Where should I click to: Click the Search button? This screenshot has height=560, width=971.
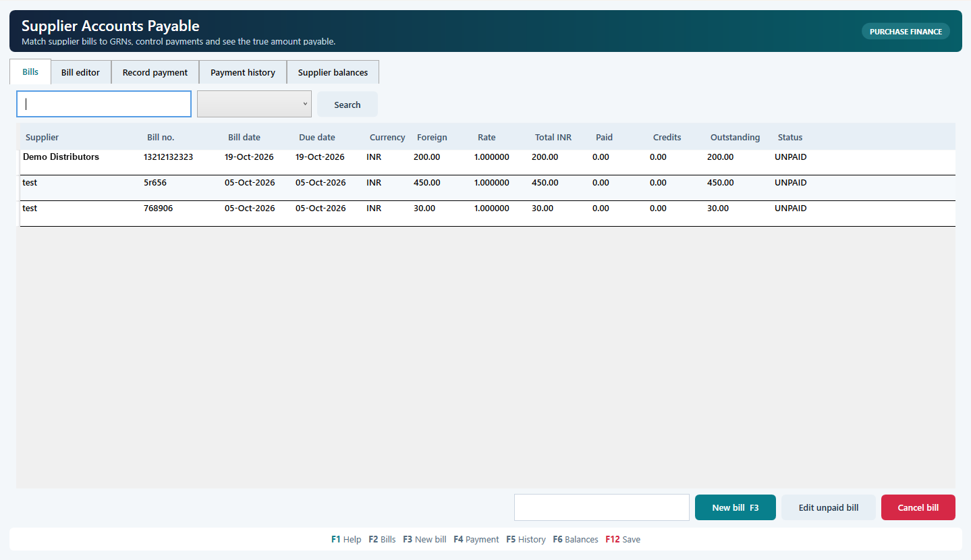pyautogui.click(x=348, y=105)
